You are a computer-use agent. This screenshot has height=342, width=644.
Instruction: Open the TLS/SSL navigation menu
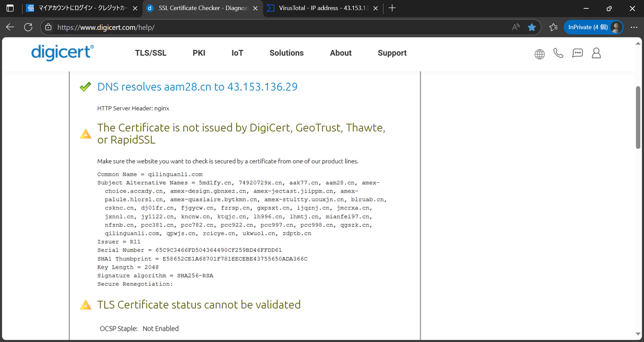pos(151,53)
